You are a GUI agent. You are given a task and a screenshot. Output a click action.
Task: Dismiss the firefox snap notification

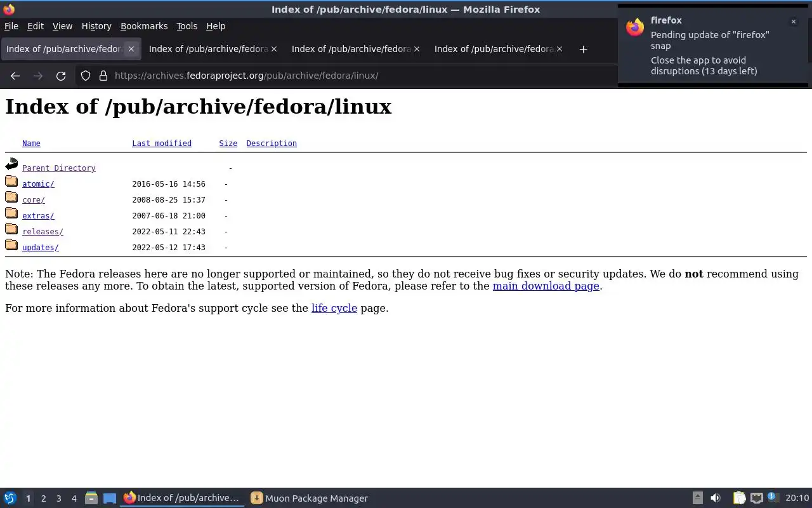(793, 22)
